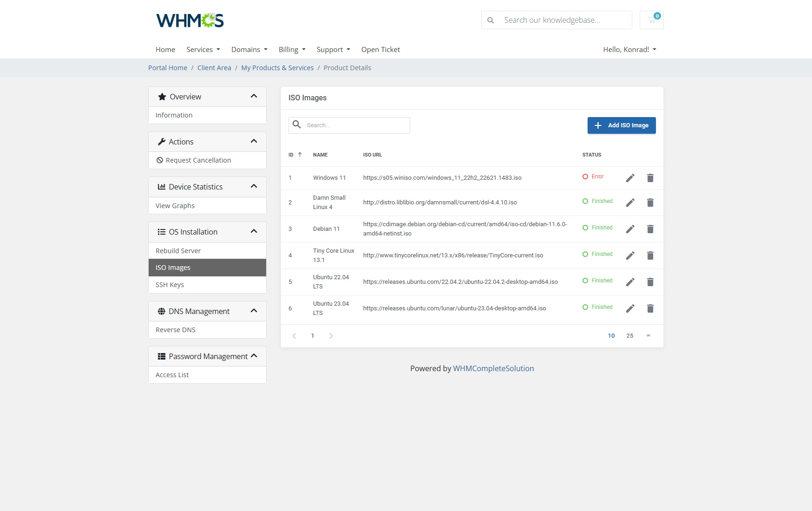Edit the Ubuntu 23.04 LTS ISO entry
This screenshot has height=511, width=812.
[630, 308]
